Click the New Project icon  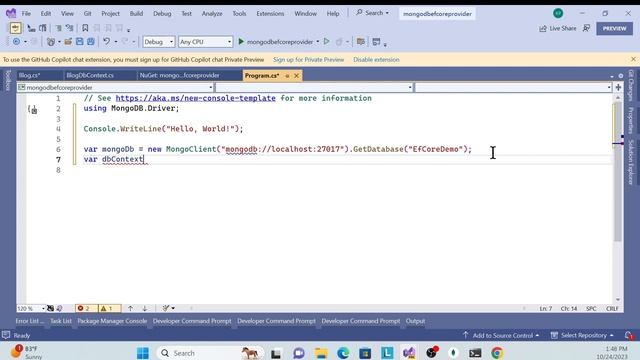(51, 42)
